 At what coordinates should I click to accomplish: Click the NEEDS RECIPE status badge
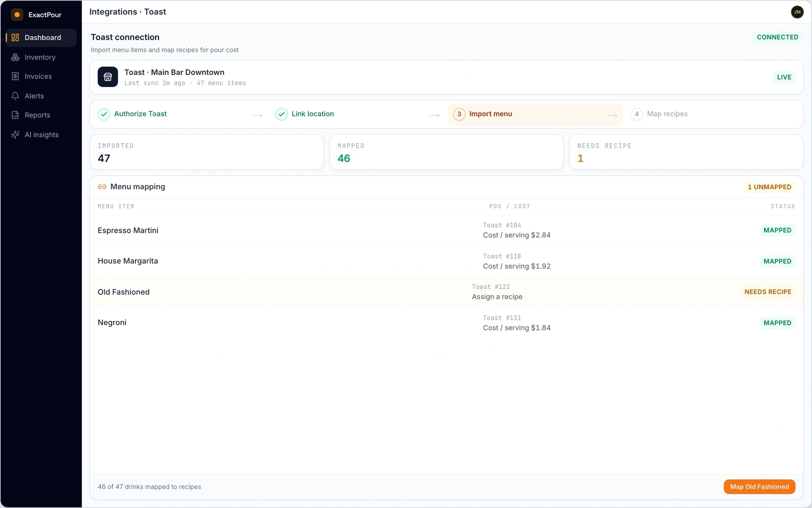[x=768, y=292]
